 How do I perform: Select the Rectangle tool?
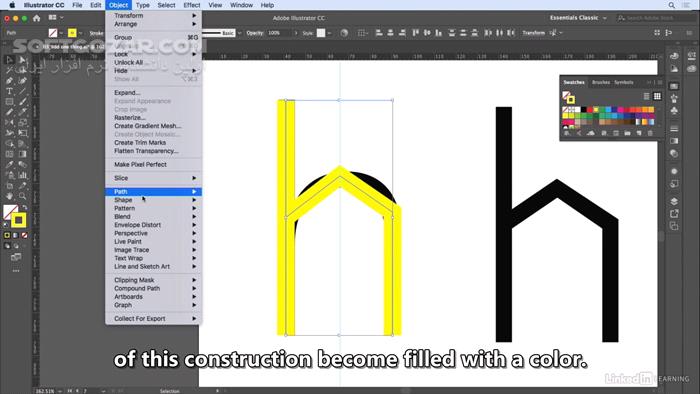pos(9,102)
